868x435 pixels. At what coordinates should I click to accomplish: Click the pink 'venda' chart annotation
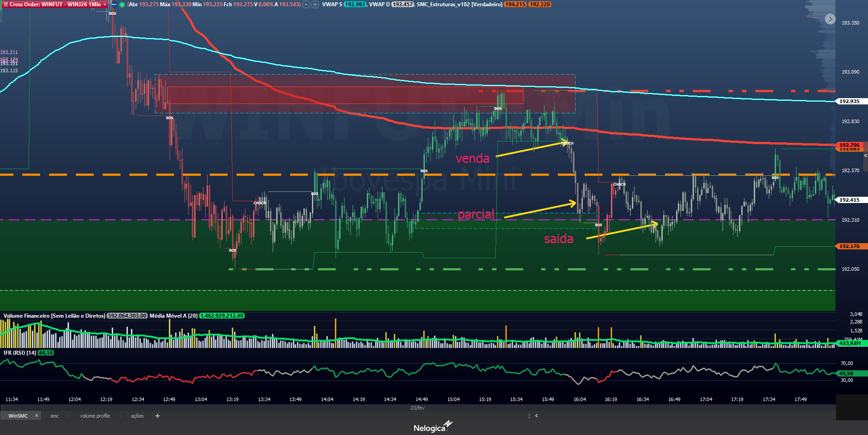pyautogui.click(x=472, y=158)
